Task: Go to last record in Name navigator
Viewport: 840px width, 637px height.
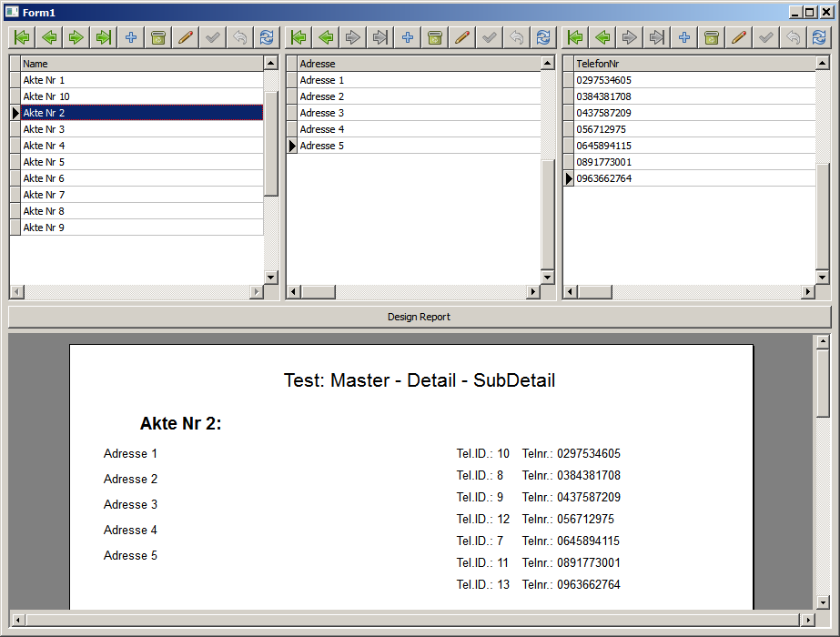Action: pyautogui.click(x=104, y=37)
